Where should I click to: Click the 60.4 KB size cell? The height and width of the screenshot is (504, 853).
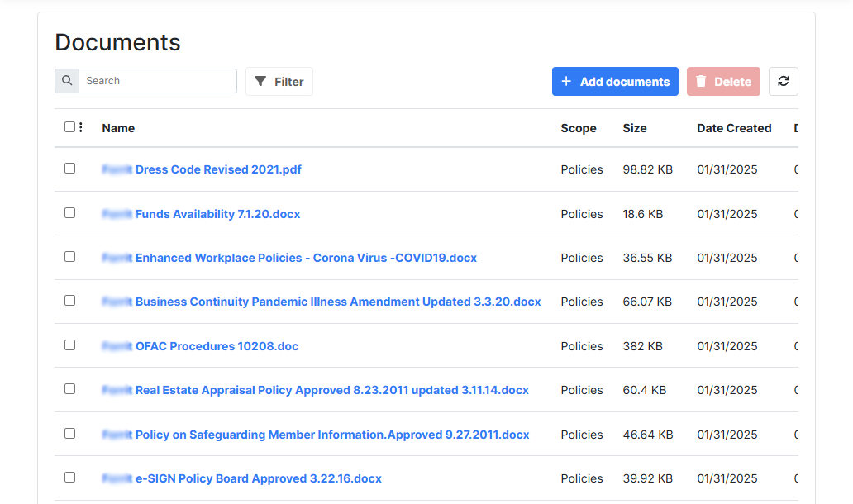[645, 390]
